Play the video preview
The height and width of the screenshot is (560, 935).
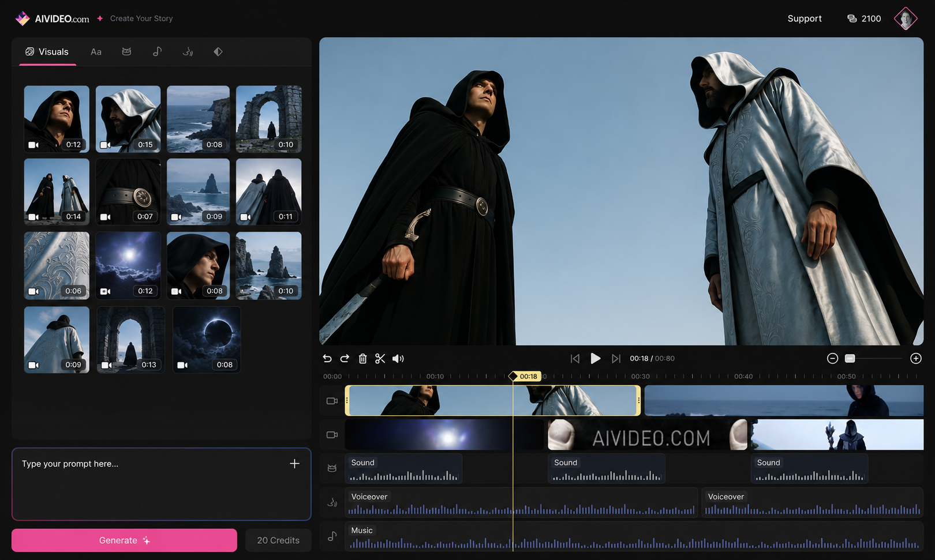596,359
